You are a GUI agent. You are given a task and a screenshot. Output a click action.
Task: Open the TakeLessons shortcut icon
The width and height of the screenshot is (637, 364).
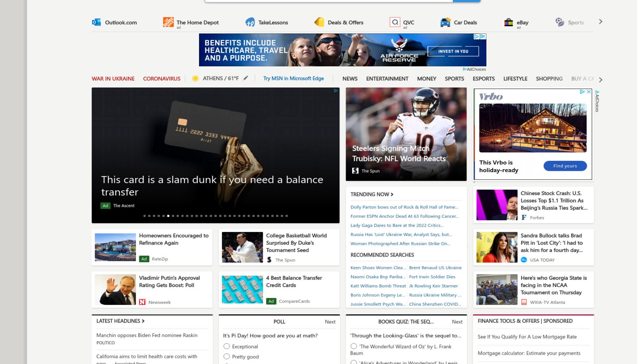point(250,22)
